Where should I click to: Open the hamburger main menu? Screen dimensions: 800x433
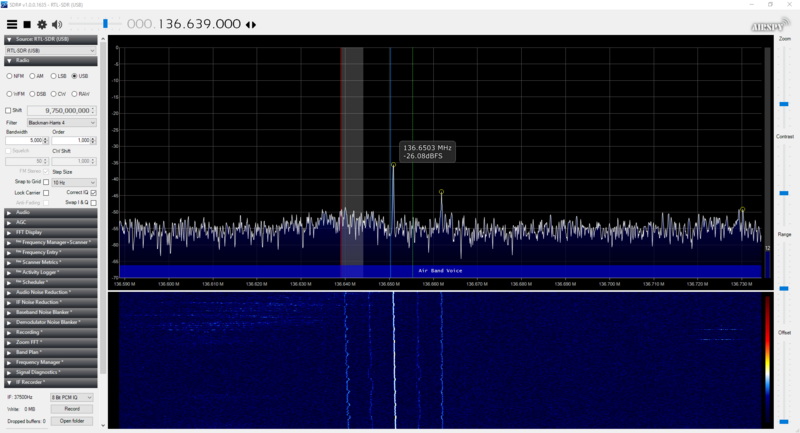(11, 24)
